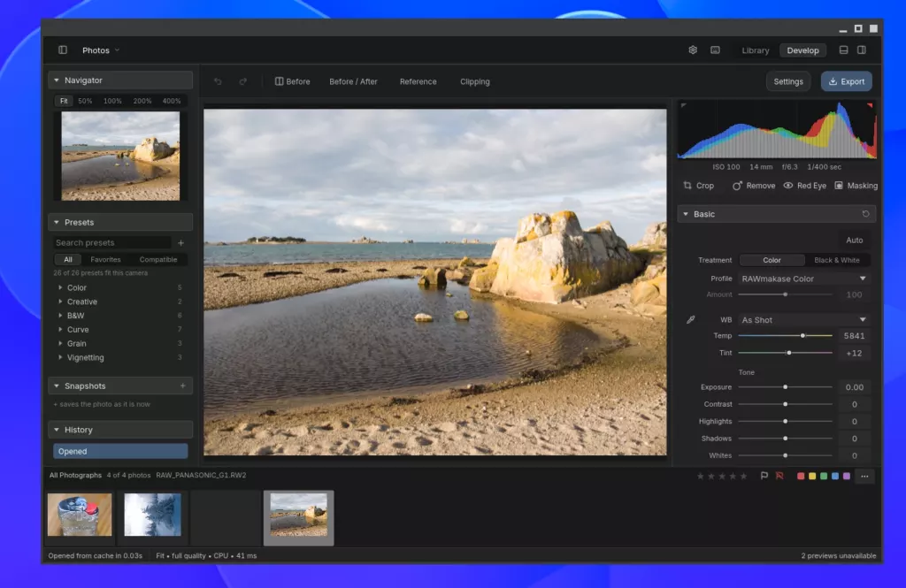
Task: Collapse the Navigator panel
Action: [57, 80]
